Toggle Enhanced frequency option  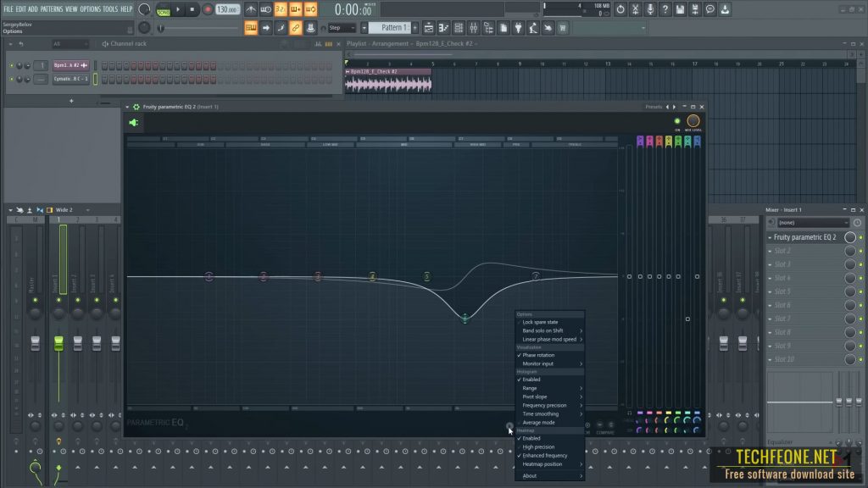[549, 455]
